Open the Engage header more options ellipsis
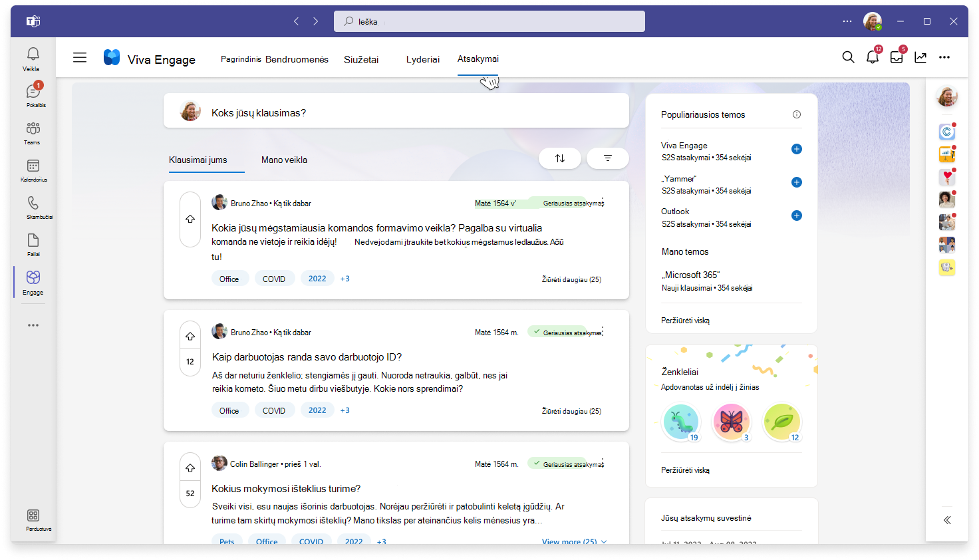979x560 pixels. 944,57
